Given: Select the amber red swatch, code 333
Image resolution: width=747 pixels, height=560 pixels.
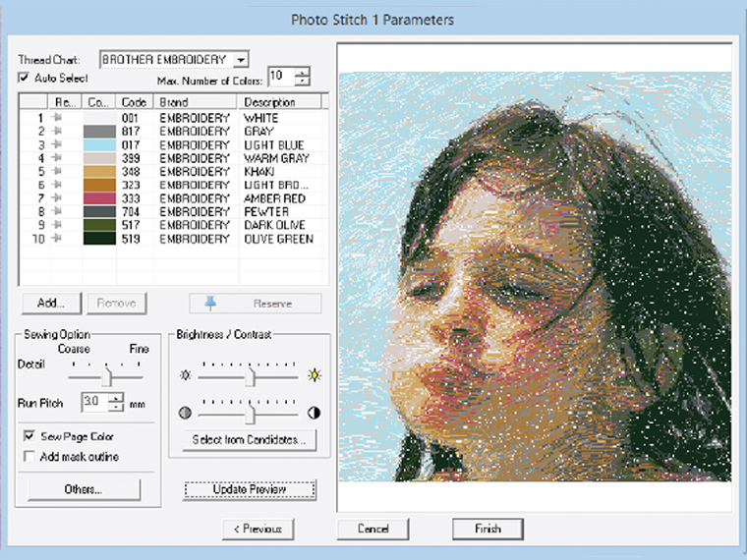Looking at the screenshot, I should click(99, 198).
